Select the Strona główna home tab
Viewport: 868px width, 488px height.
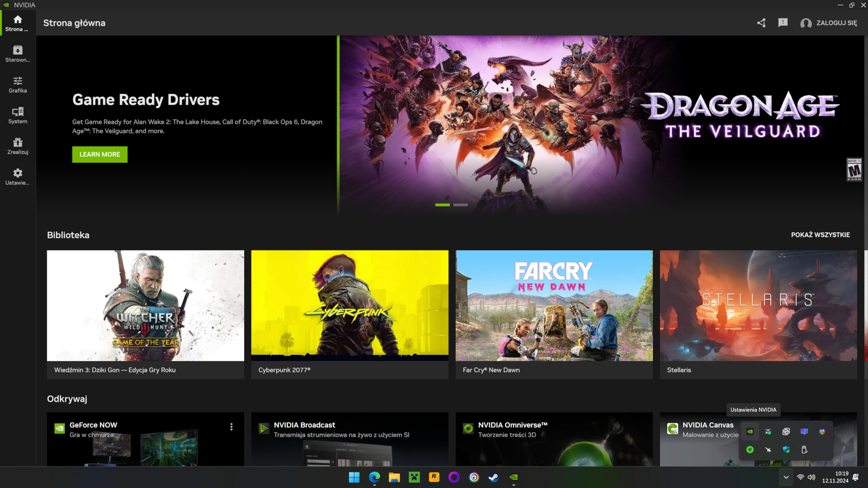17,23
